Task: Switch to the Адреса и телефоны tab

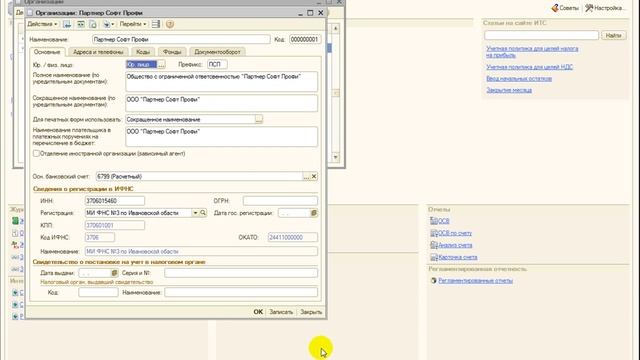Action: pos(98,52)
